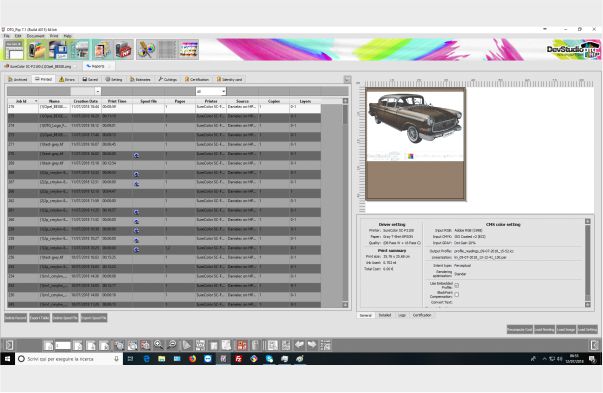Open the File menu

7,36
